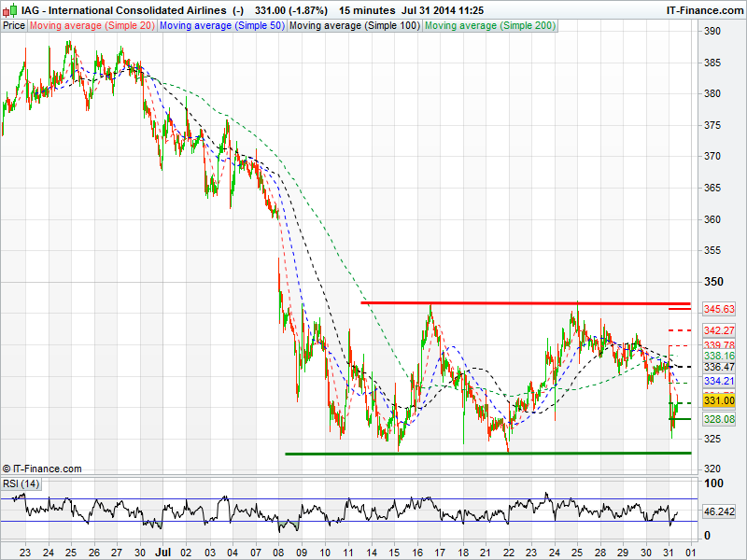Click the red 342.27 price label
The image size is (747, 560).
(719, 330)
